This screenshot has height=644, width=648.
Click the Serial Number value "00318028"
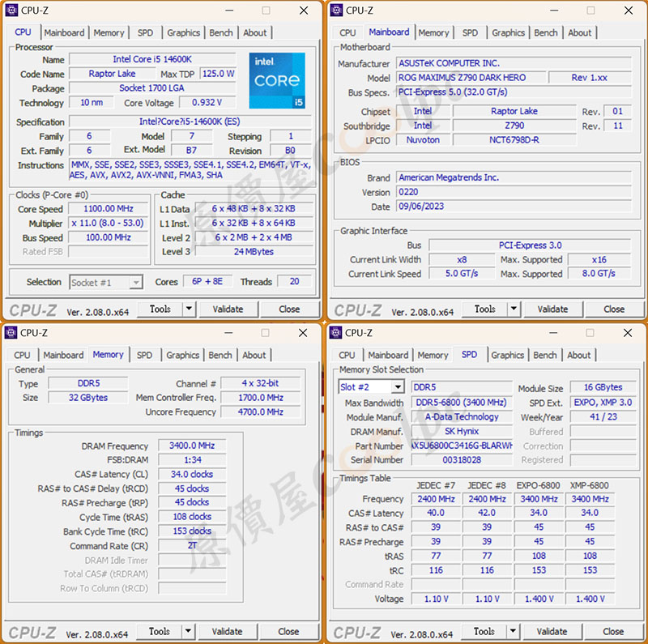(462, 459)
